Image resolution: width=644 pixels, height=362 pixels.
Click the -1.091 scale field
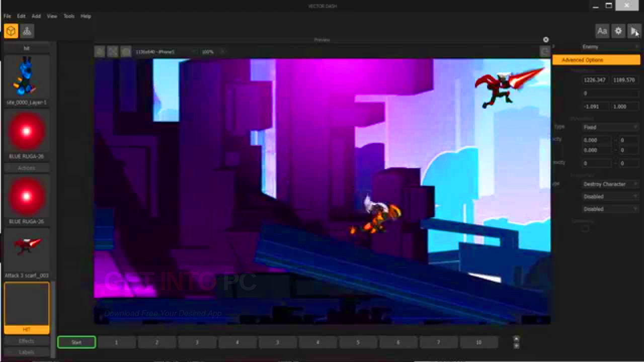pyautogui.click(x=595, y=107)
